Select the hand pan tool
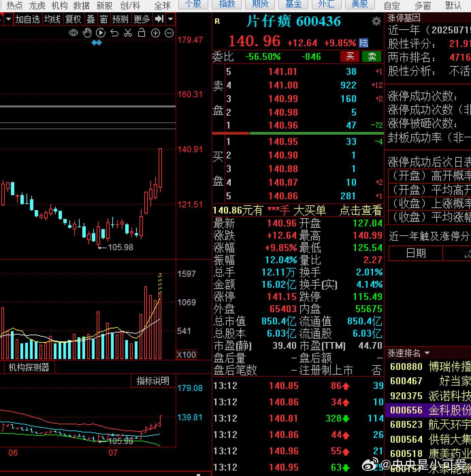The width and height of the screenshot is (471, 476). 87,33
